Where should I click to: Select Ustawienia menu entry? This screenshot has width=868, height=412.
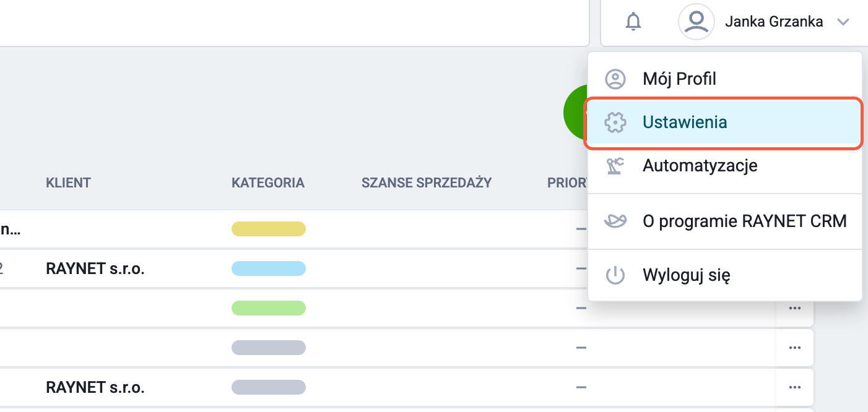[685, 122]
